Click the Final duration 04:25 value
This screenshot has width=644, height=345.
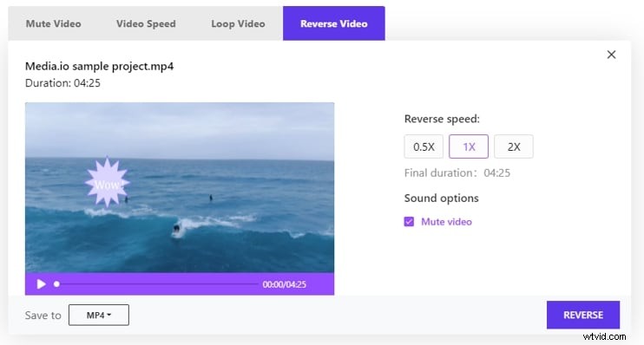click(x=497, y=172)
